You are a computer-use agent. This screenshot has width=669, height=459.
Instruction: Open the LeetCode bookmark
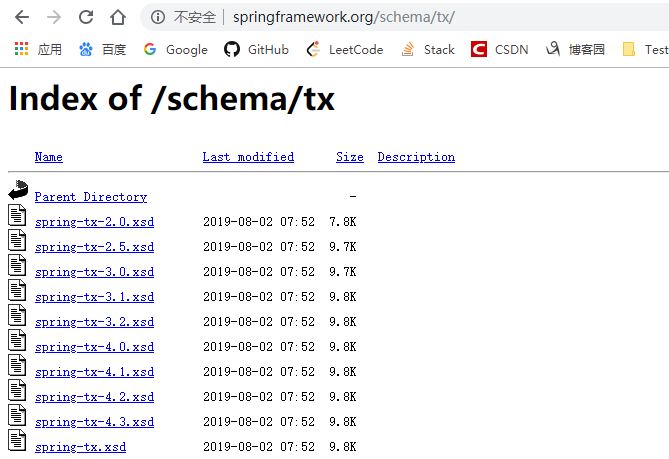click(x=342, y=49)
